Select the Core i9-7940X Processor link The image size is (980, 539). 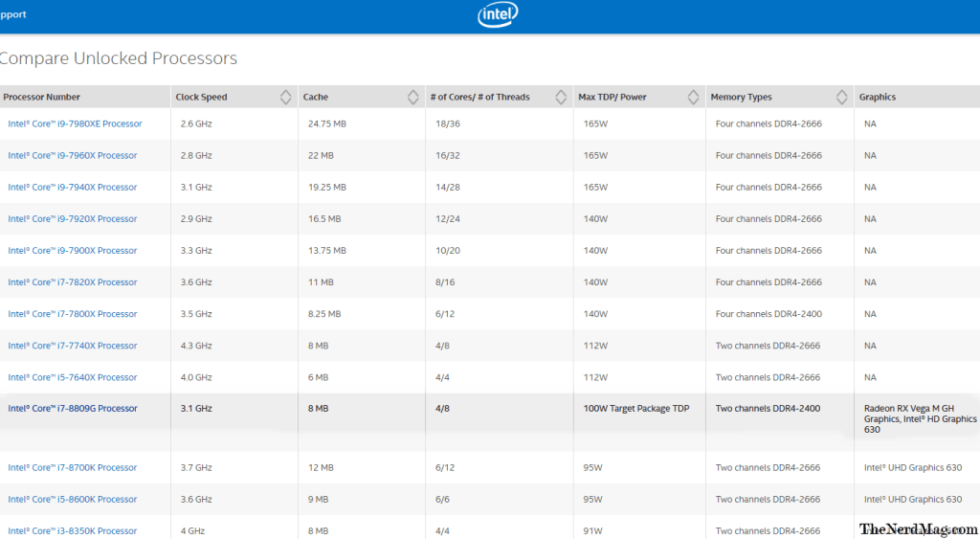pos(73,187)
